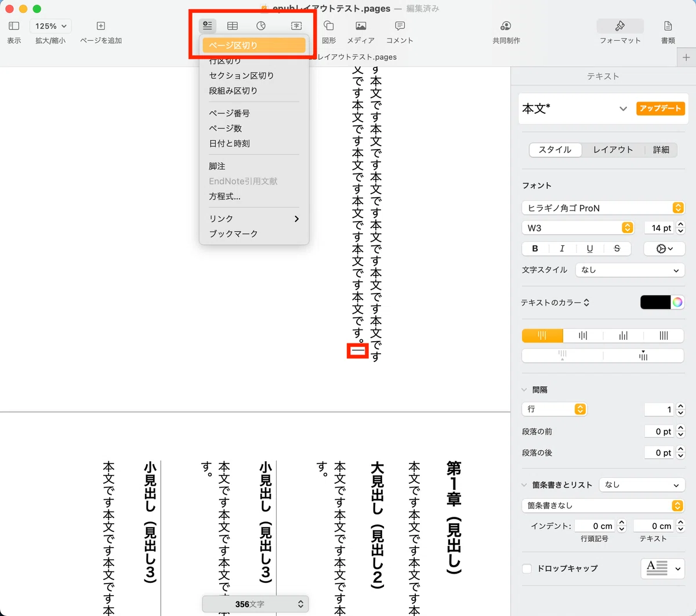Viewport: 696px width, 616px height.
Task: Click the Collaborate (共同制作) icon
Action: 506,26
